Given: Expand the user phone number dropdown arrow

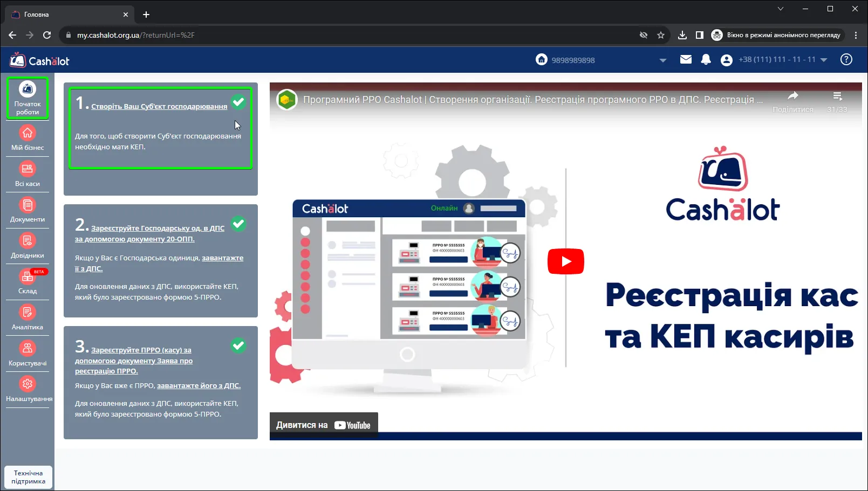Looking at the screenshot, I should (x=824, y=60).
